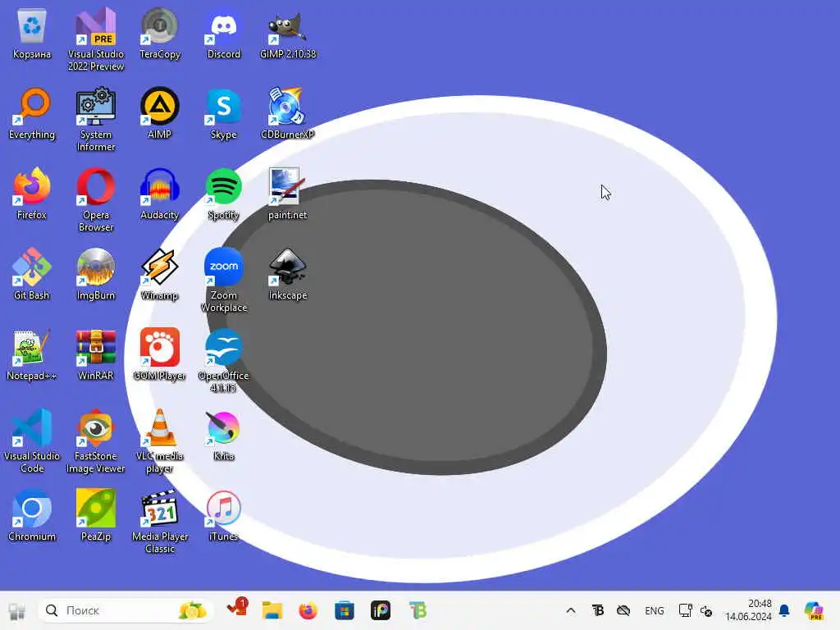Select the Inkscape desktop shortcut
Image resolution: width=840 pixels, height=630 pixels.
point(288,274)
